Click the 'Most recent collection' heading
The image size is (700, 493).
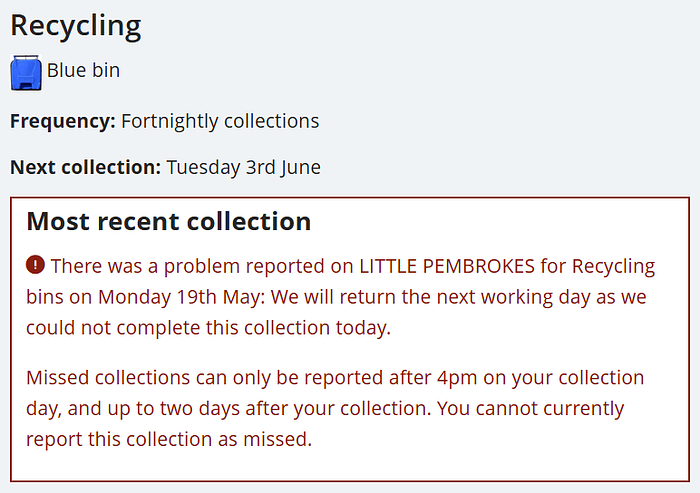(x=169, y=221)
